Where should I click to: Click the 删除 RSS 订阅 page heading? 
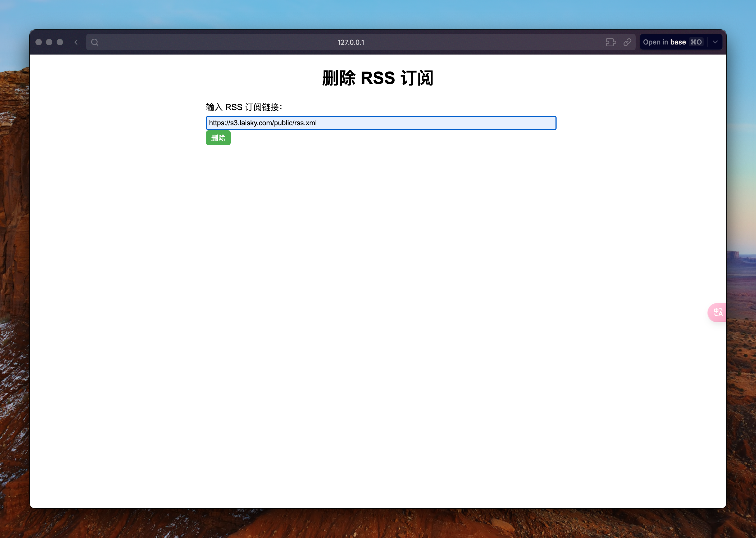(x=378, y=78)
